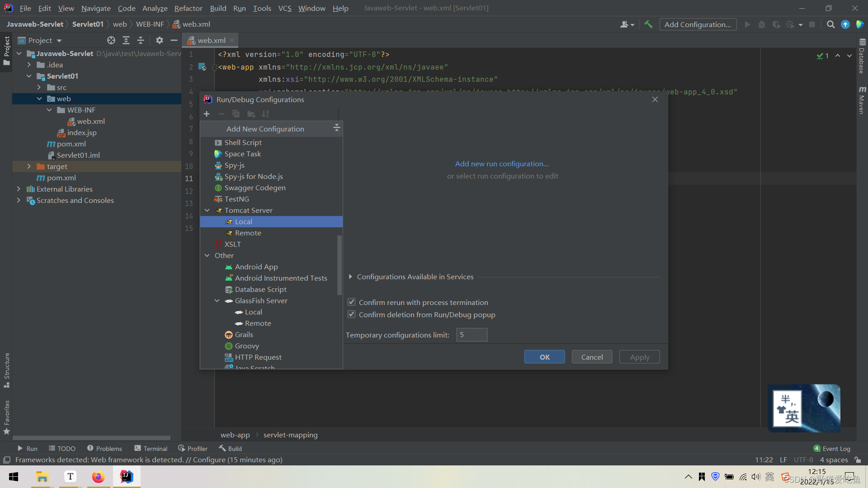Click the Debug bug icon in the toolbar
This screenshot has height=488, width=868.
pyautogui.click(x=762, y=24)
